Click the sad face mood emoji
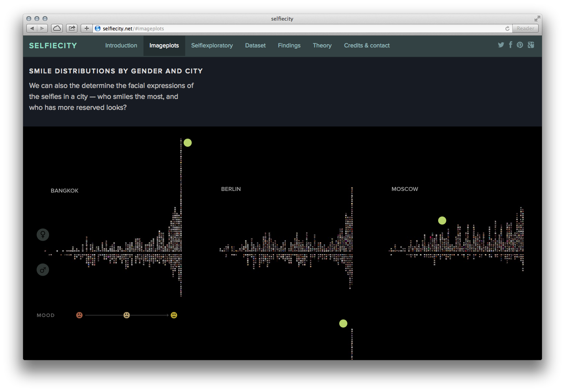The width and height of the screenshot is (565, 392). [x=79, y=315]
